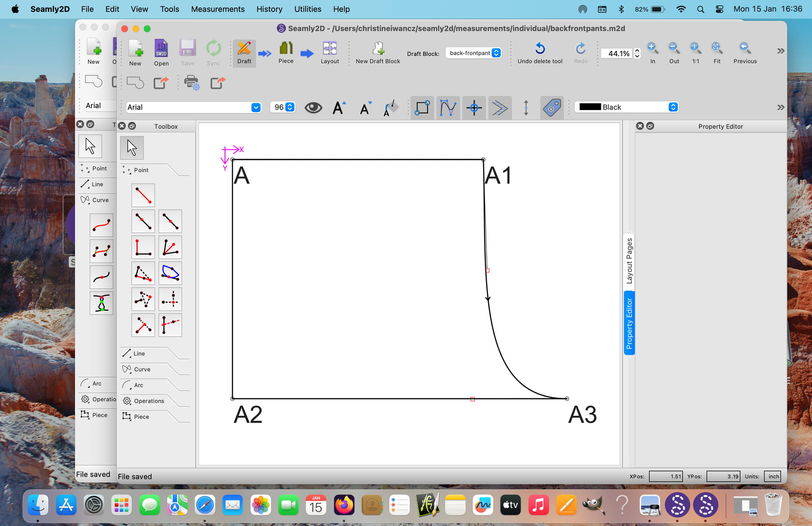Open the Draft Block dropdown

pos(473,53)
